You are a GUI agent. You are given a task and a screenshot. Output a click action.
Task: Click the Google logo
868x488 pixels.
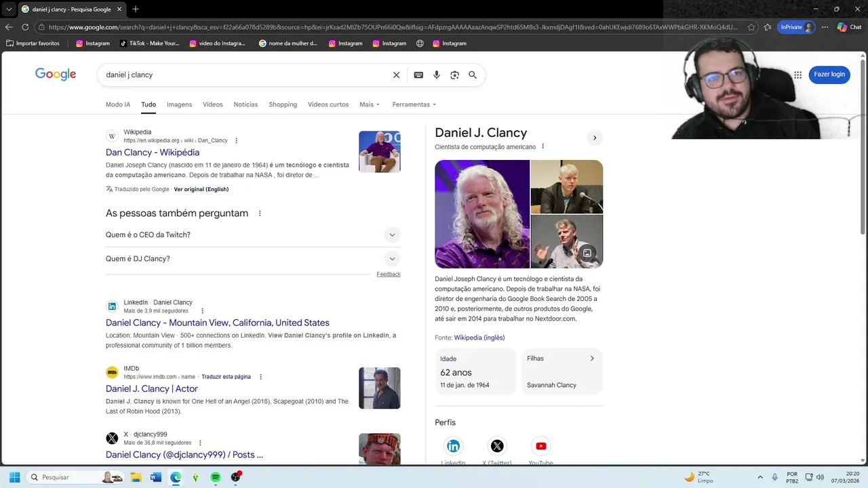pyautogui.click(x=56, y=75)
